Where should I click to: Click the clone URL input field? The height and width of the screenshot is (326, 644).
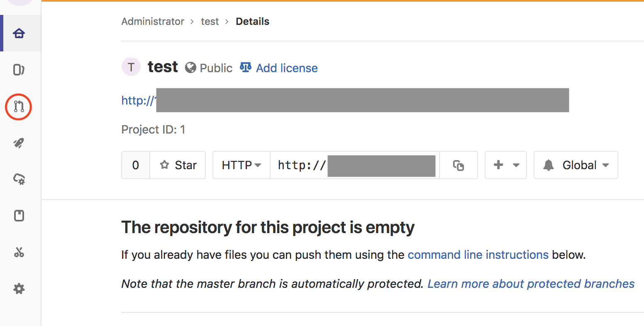point(355,165)
